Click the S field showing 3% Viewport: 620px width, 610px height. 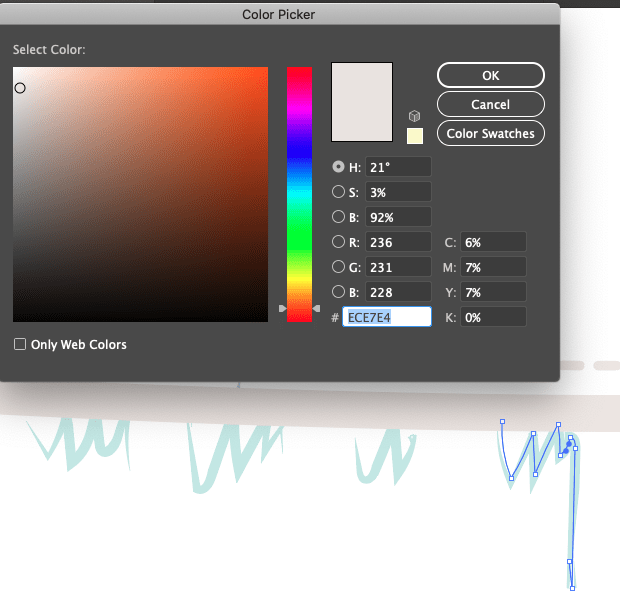[398, 192]
